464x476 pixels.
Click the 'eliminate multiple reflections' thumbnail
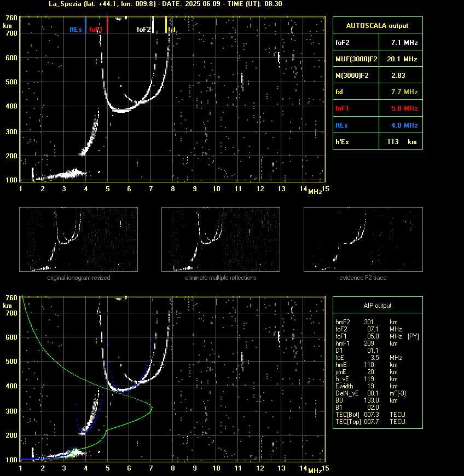click(x=221, y=239)
